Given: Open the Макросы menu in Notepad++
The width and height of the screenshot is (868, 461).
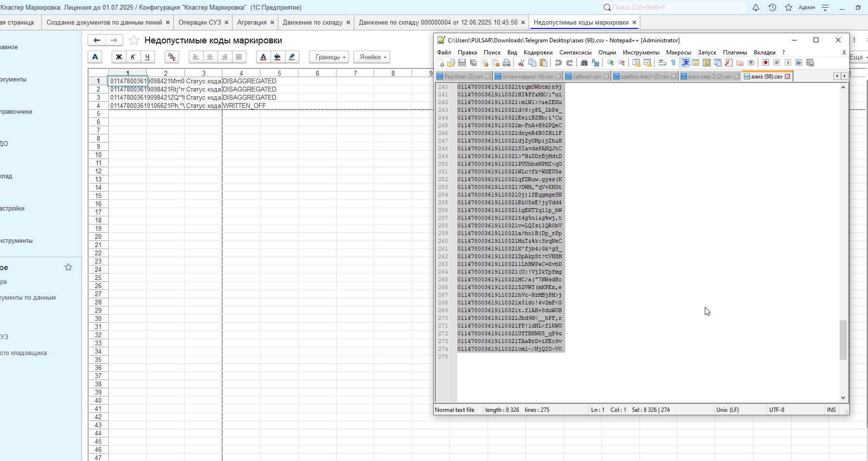Looking at the screenshot, I should pyautogui.click(x=678, y=52).
